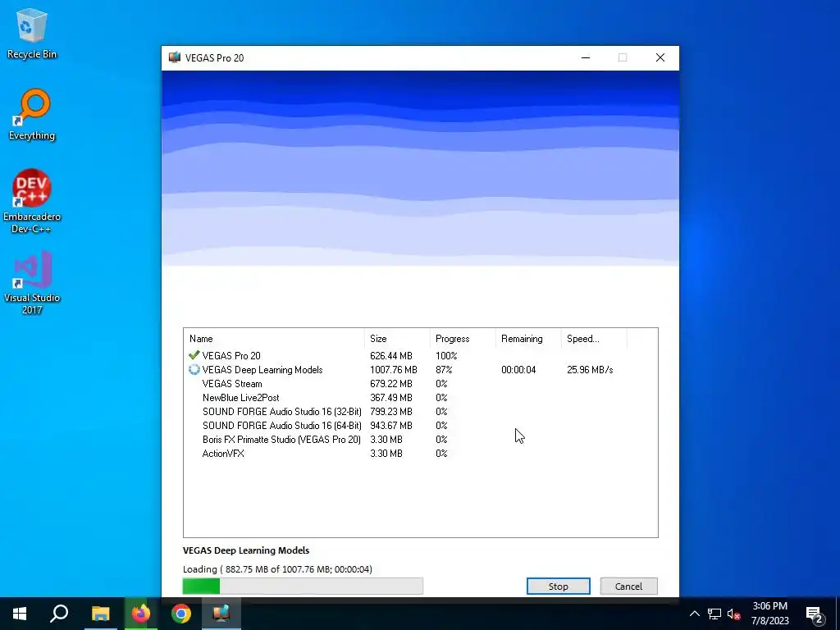
Task: Click the 00:00:04 remaining time cell
Action: tap(518, 370)
